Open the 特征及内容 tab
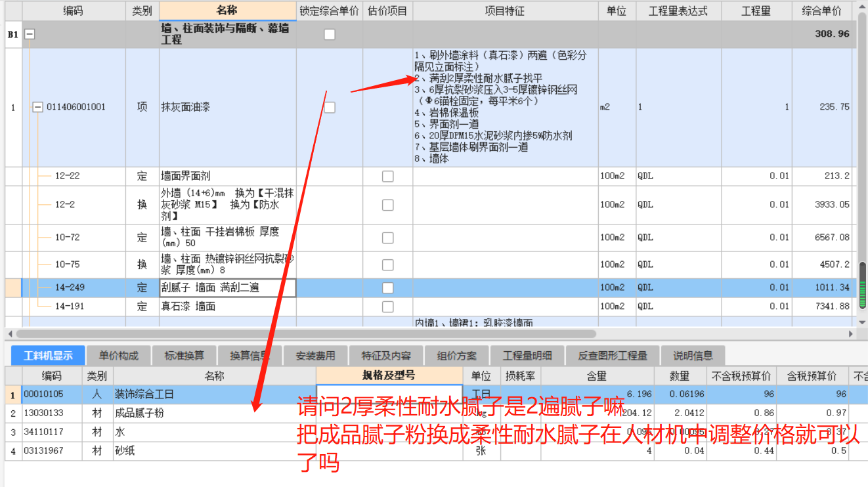The height and width of the screenshot is (487, 868). point(386,355)
